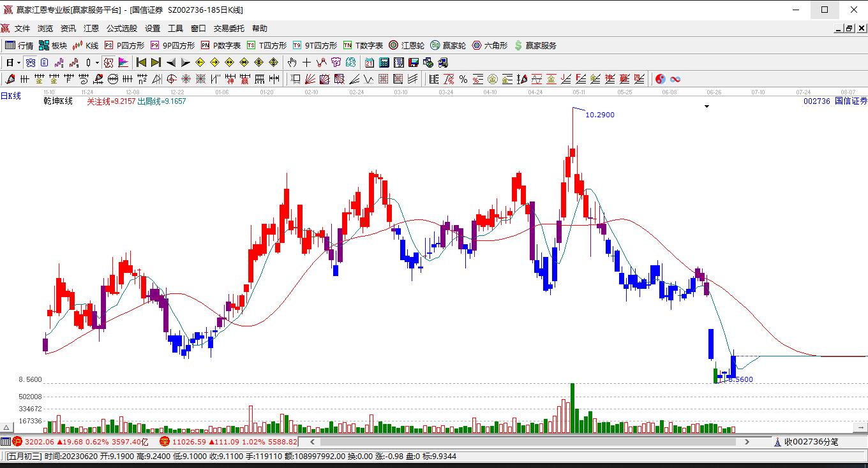
Task: Click the 出局线=9.1657 value label
Action: pos(162,101)
